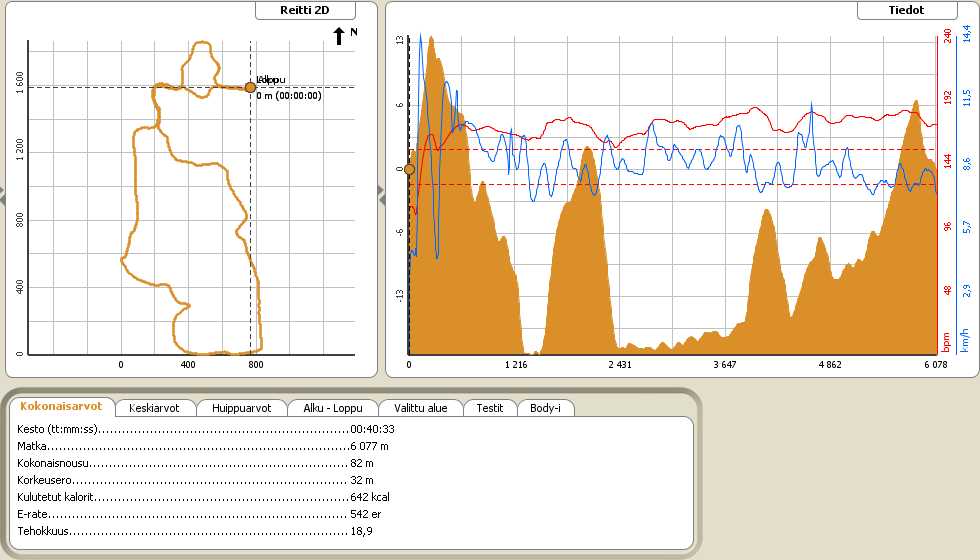The width and height of the screenshot is (980, 560).
Task: Click the 192 bpm scale label
Action: [x=948, y=98]
